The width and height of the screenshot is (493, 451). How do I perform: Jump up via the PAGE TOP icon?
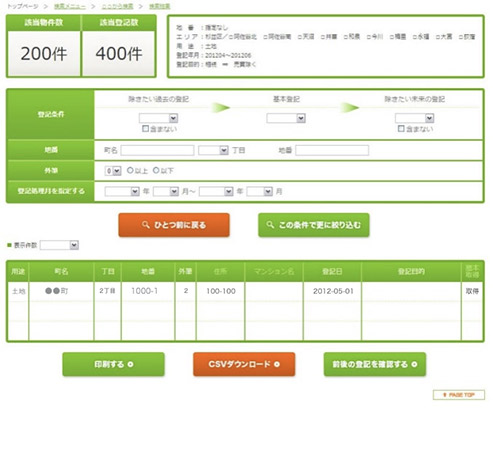(x=459, y=395)
